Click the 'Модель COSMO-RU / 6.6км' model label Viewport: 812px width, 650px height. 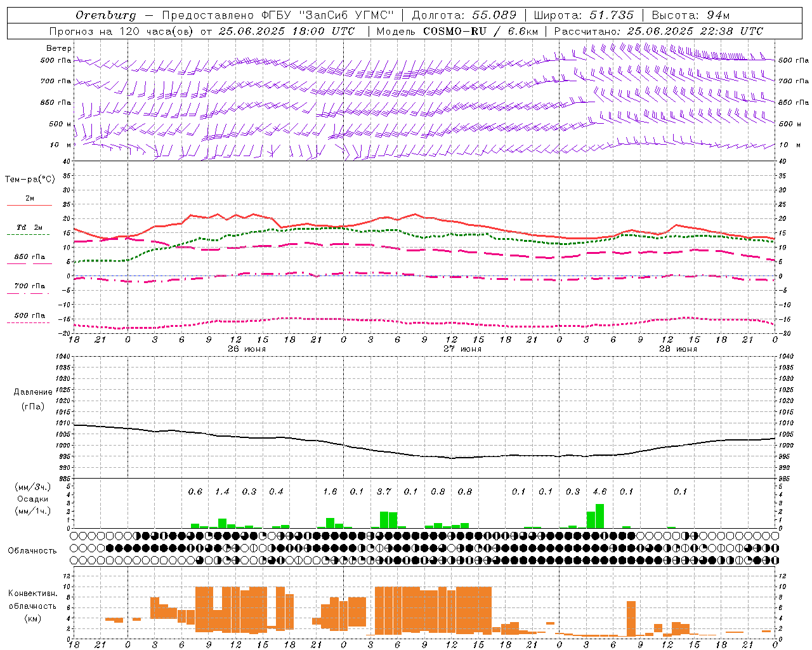(x=457, y=31)
